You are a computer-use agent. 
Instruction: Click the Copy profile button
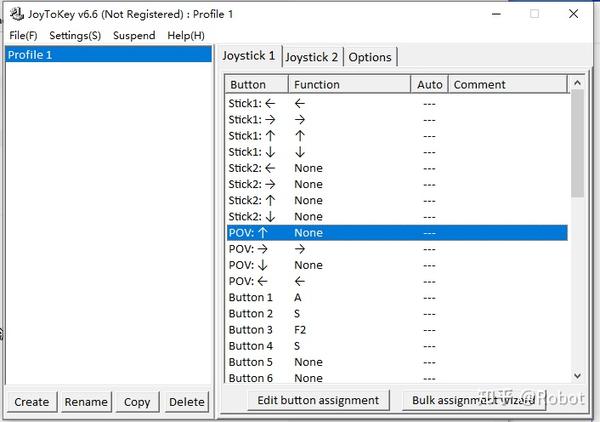point(137,402)
